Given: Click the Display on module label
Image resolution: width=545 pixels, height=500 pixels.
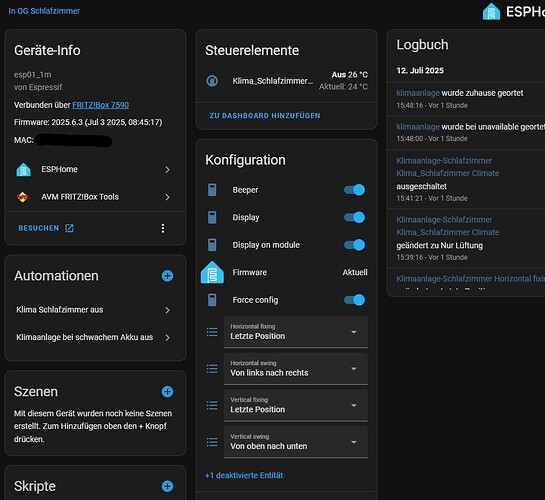Looking at the screenshot, I should coord(266,245).
